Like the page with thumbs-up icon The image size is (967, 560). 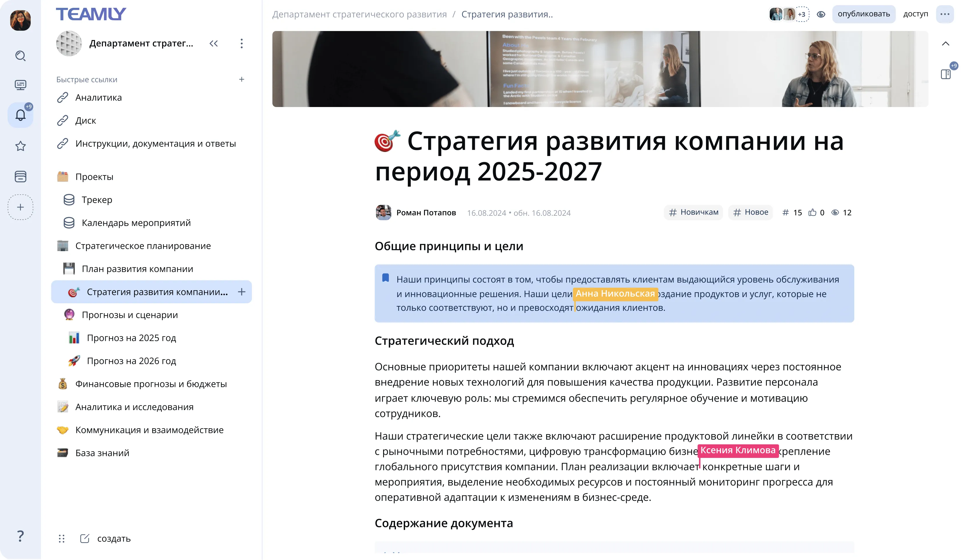(812, 213)
